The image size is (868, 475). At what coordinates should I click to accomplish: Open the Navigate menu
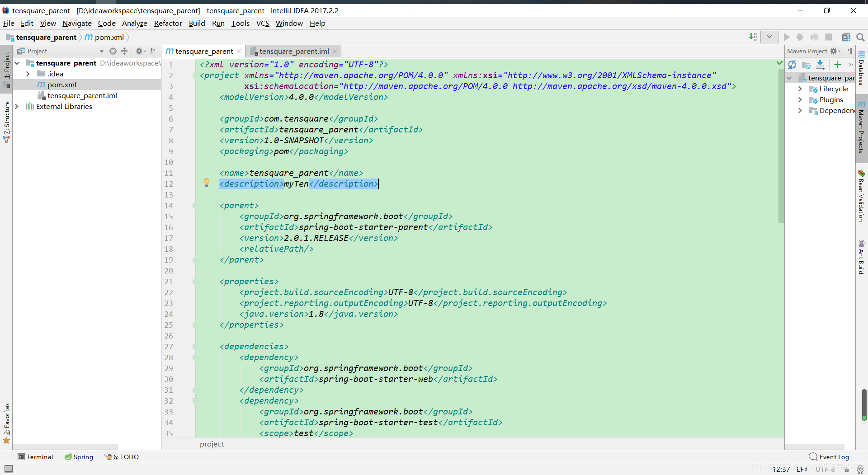77,24
